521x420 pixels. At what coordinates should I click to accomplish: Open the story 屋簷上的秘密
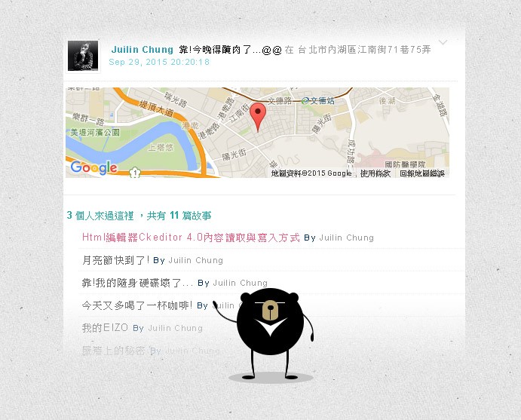pos(113,350)
